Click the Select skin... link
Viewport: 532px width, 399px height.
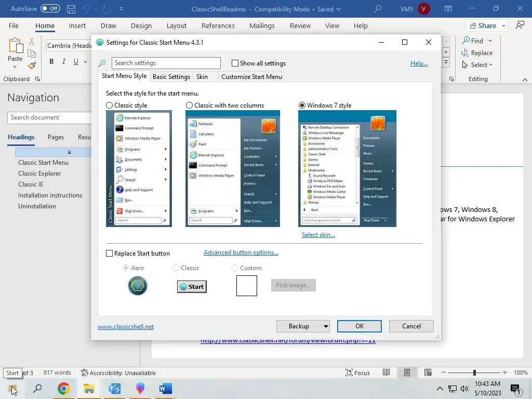[x=318, y=235]
